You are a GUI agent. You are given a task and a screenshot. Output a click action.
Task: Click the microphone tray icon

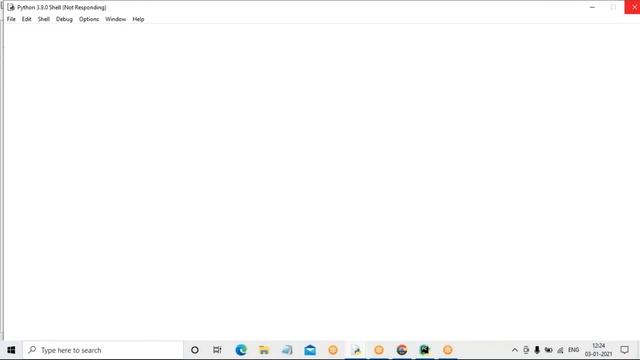(x=537, y=350)
